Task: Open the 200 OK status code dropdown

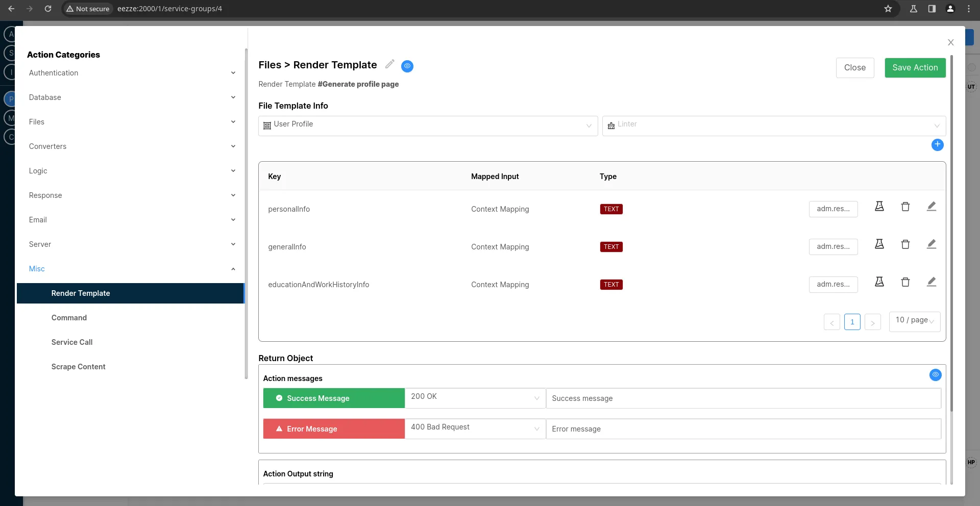Action: (x=475, y=398)
